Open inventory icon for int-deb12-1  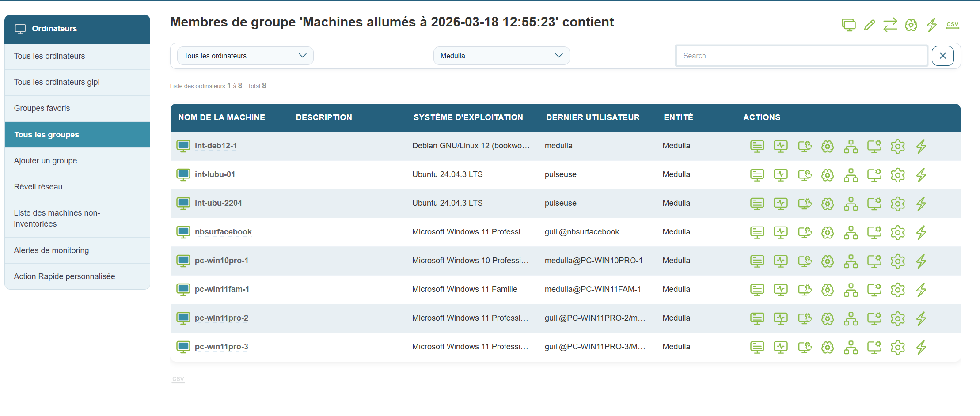click(x=757, y=146)
